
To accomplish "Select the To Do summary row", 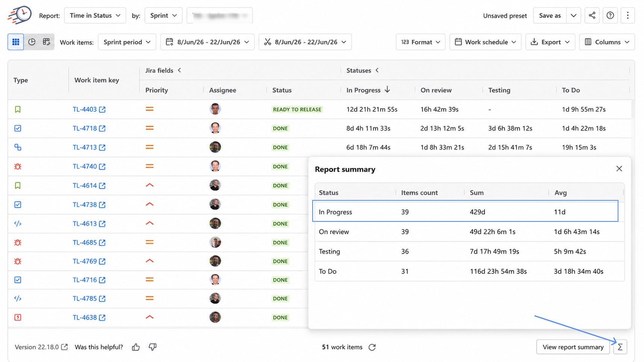I will [469, 271].
